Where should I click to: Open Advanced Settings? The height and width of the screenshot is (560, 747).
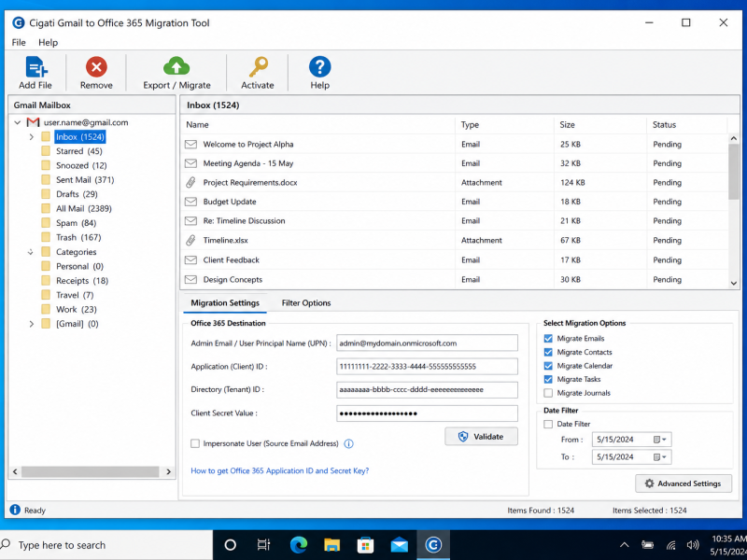coord(684,483)
